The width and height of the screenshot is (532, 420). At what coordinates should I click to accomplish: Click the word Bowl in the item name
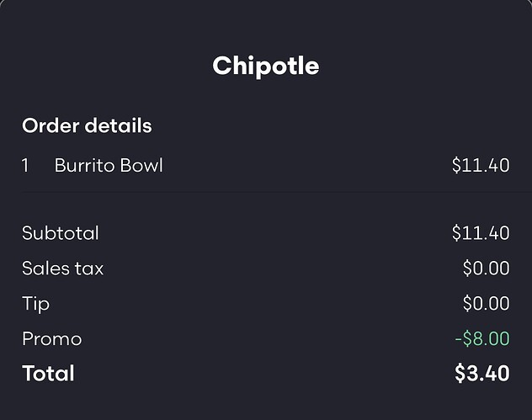tap(141, 166)
